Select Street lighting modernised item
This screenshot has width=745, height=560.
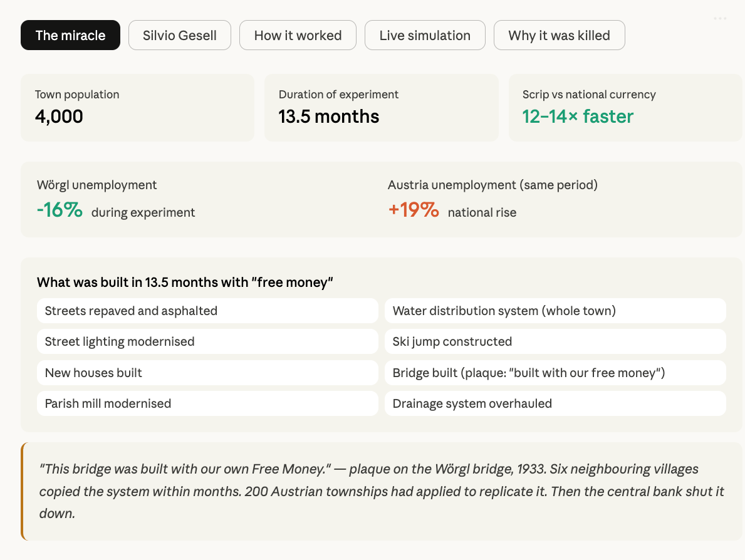point(207,341)
